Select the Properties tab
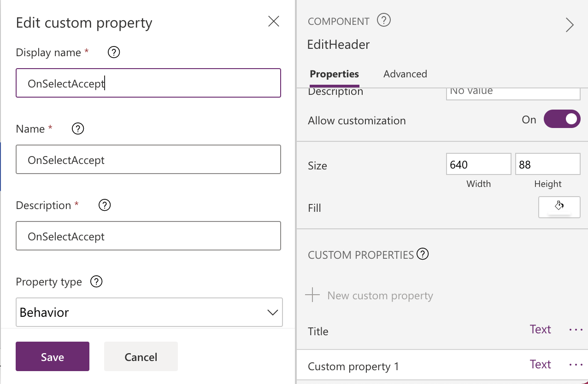 click(334, 74)
